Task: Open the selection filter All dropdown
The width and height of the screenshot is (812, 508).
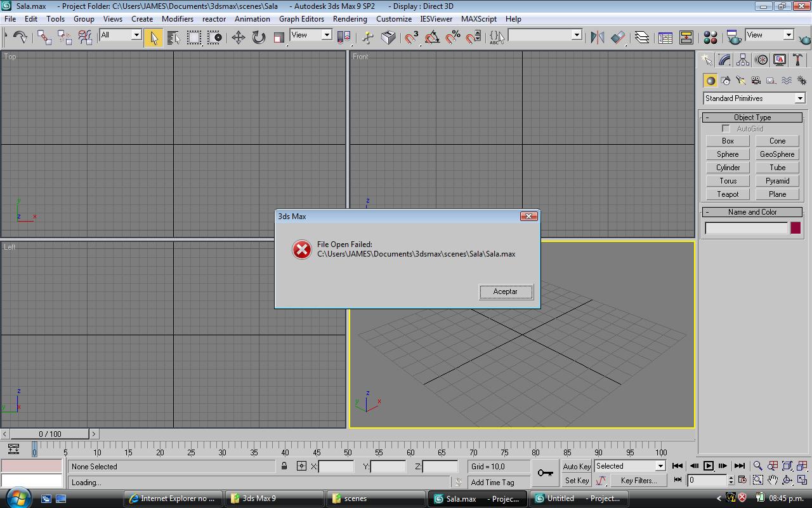Action: coord(121,35)
